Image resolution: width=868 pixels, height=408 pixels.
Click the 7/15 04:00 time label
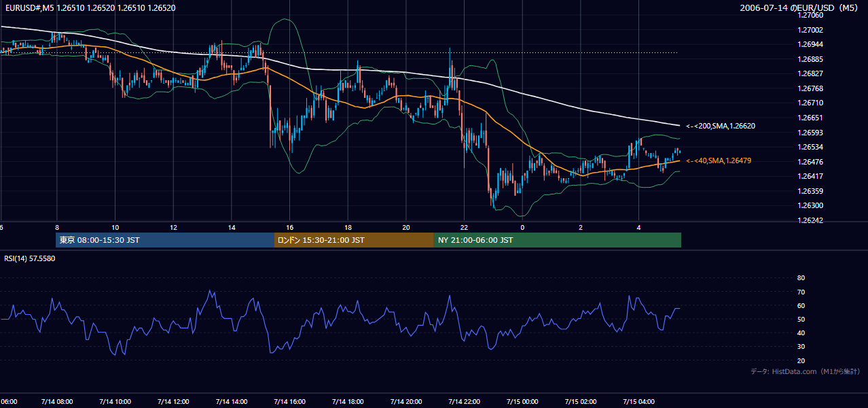(638, 402)
